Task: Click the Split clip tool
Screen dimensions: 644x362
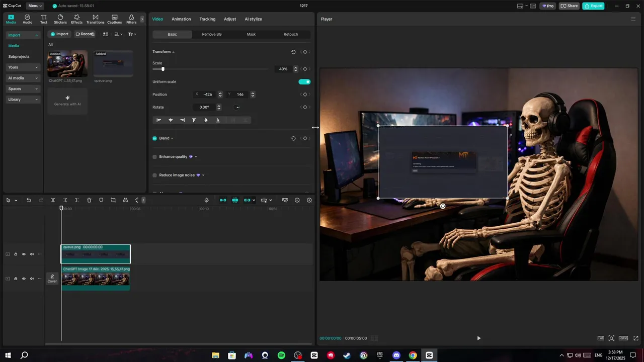Action: tap(53, 200)
